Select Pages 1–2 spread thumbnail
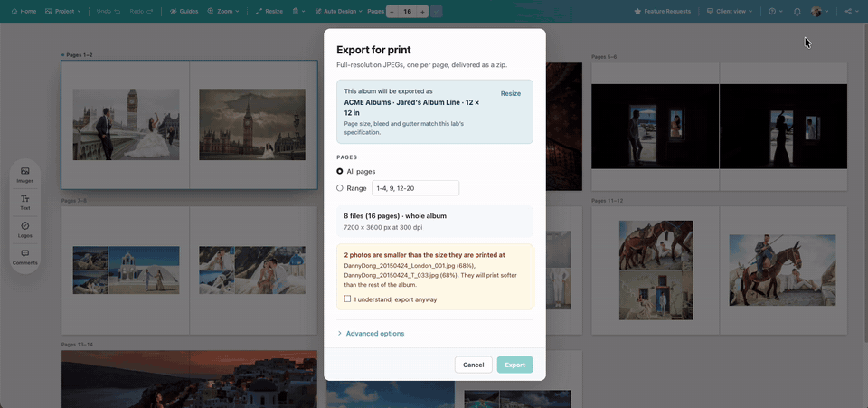 (x=189, y=125)
